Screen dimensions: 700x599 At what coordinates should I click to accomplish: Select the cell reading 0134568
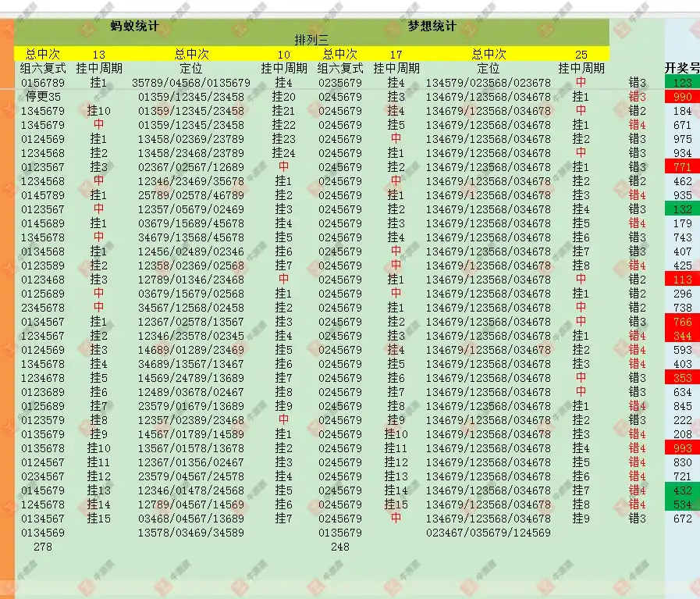(x=43, y=251)
